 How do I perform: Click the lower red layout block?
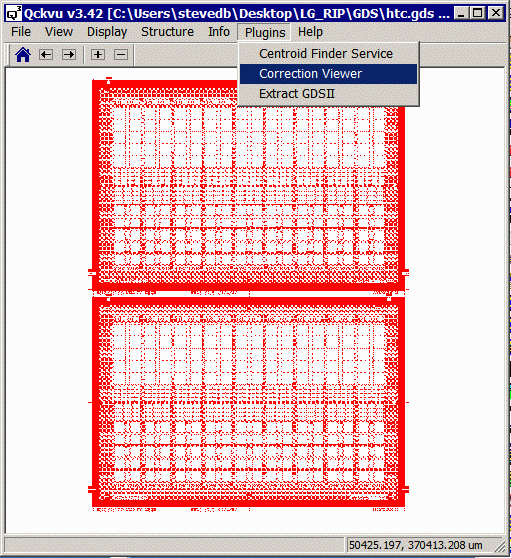tap(248, 402)
